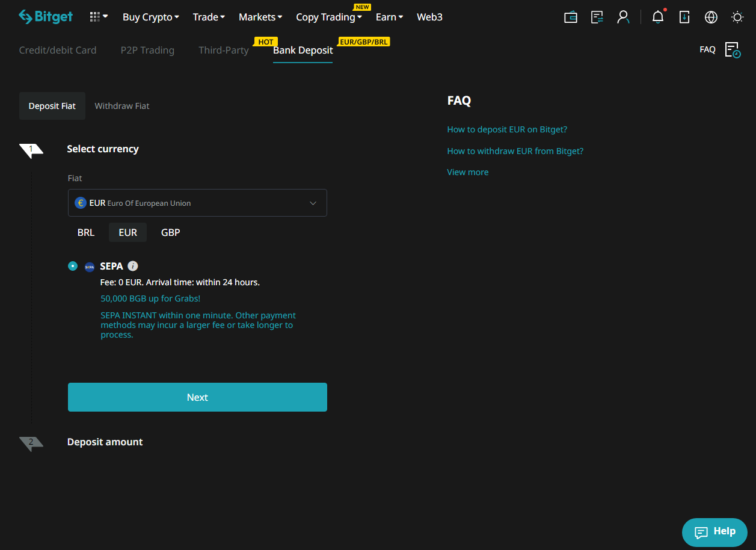Screen dimensions: 756x550
Task: Open the Trade dropdown menu
Action: (x=209, y=17)
